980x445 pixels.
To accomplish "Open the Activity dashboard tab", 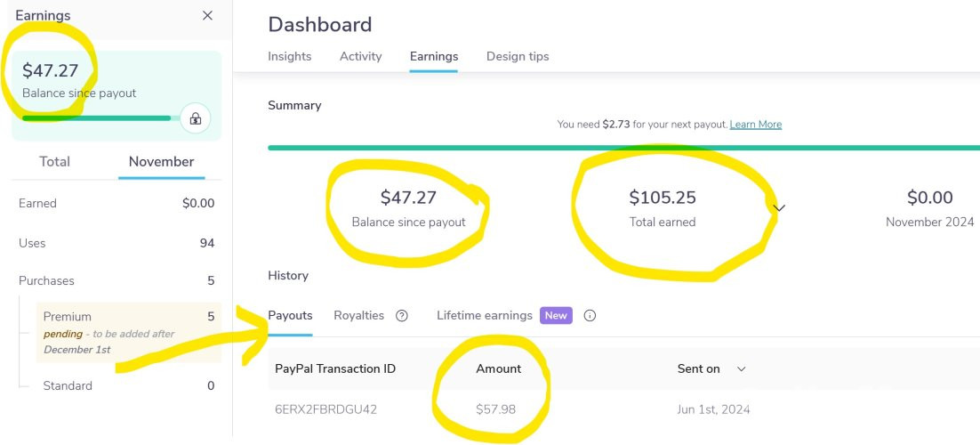I will pyautogui.click(x=361, y=56).
